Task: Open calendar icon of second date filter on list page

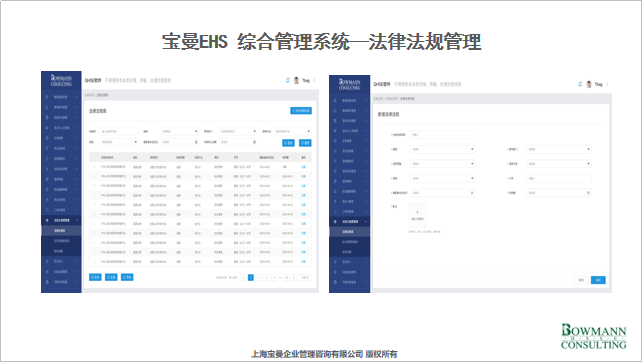Action: 254,142
